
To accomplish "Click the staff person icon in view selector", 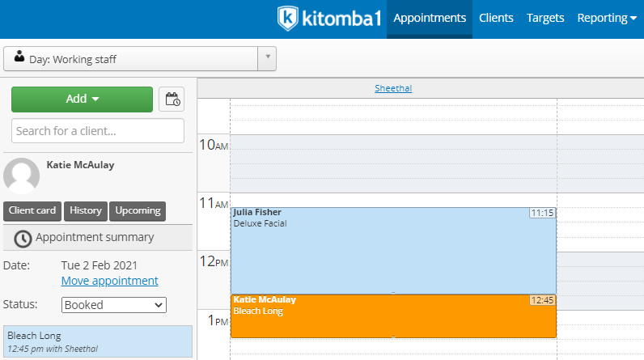I will coord(19,57).
